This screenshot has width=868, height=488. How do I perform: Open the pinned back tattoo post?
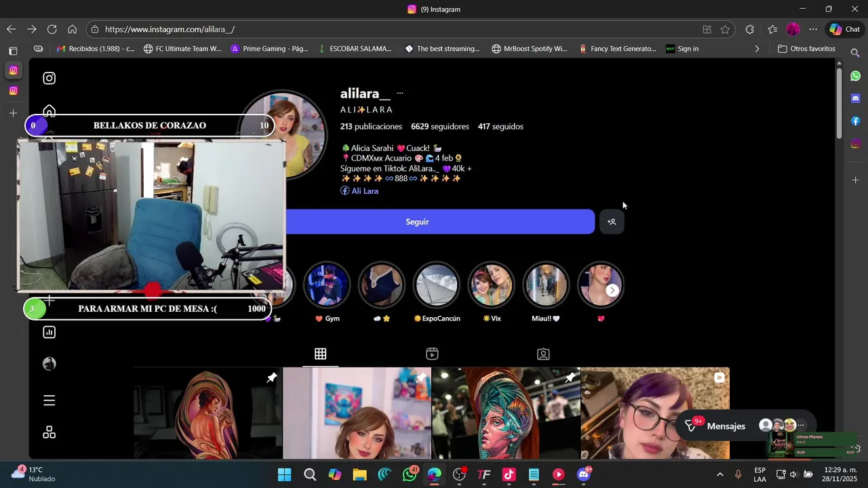pyautogui.click(x=208, y=413)
